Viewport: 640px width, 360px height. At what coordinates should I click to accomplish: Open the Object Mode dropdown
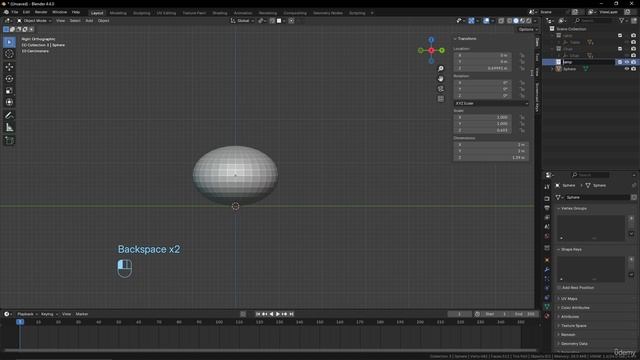click(x=34, y=21)
